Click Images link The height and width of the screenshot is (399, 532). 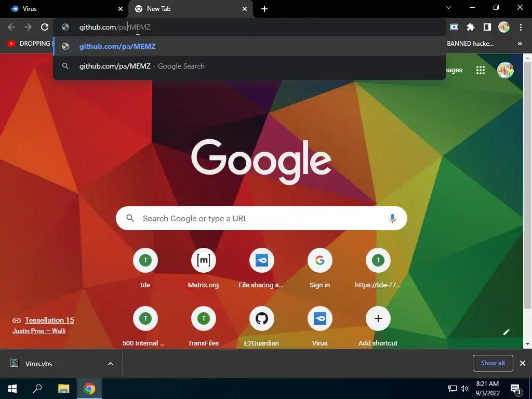coord(454,70)
